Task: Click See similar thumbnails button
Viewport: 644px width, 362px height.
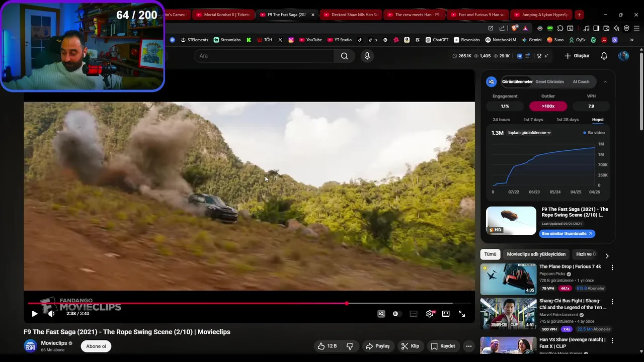Action: (x=567, y=233)
